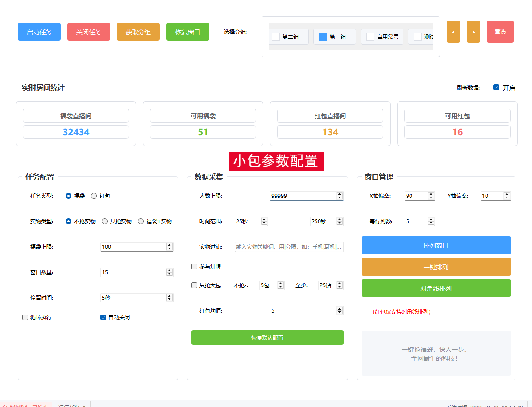Adjust the 5包 spinner arrows

point(281,285)
